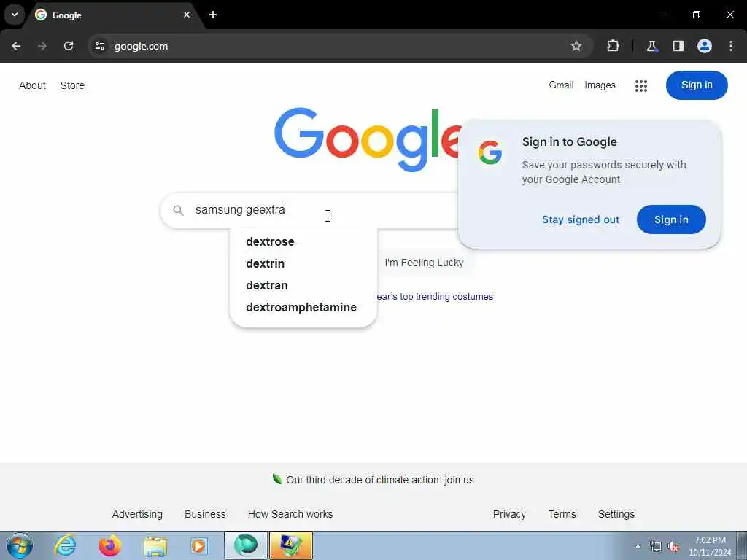Open the Advertising footer link

(137, 514)
